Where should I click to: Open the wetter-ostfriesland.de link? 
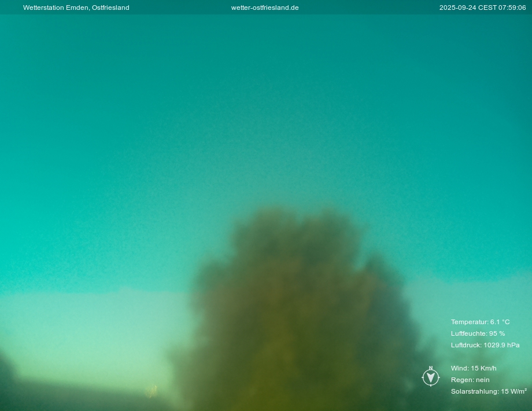coord(265,8)
